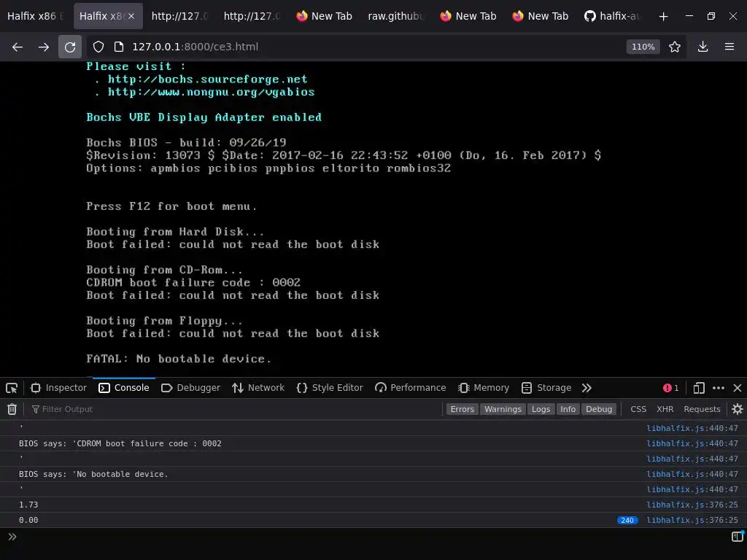
Task: Open the page site information icon
Action: (119, 47)
